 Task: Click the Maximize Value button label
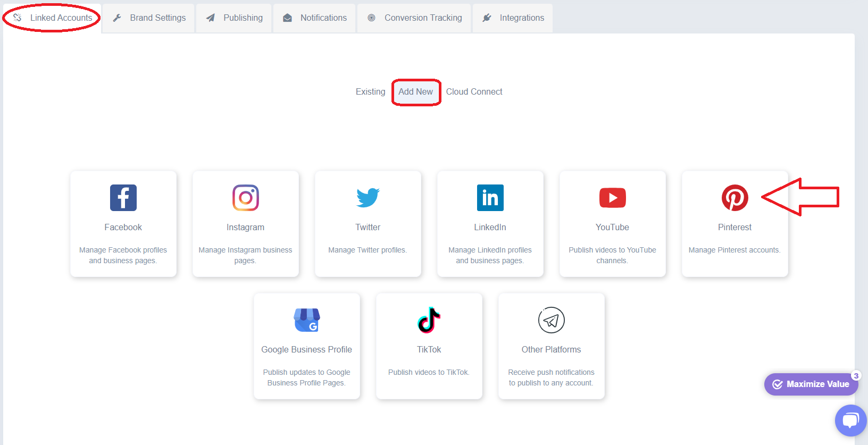818,384
